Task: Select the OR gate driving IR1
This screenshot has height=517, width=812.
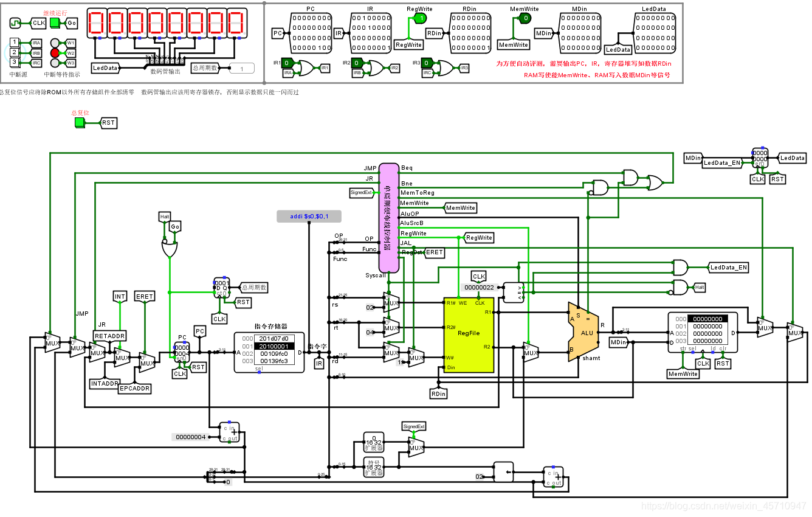Action: tap(306, 68)
